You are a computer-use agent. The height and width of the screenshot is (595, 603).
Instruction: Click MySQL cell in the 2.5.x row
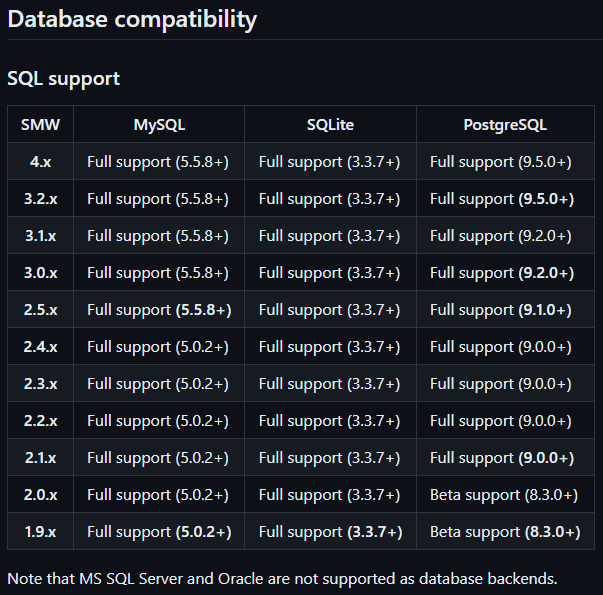tap(159, 310)
